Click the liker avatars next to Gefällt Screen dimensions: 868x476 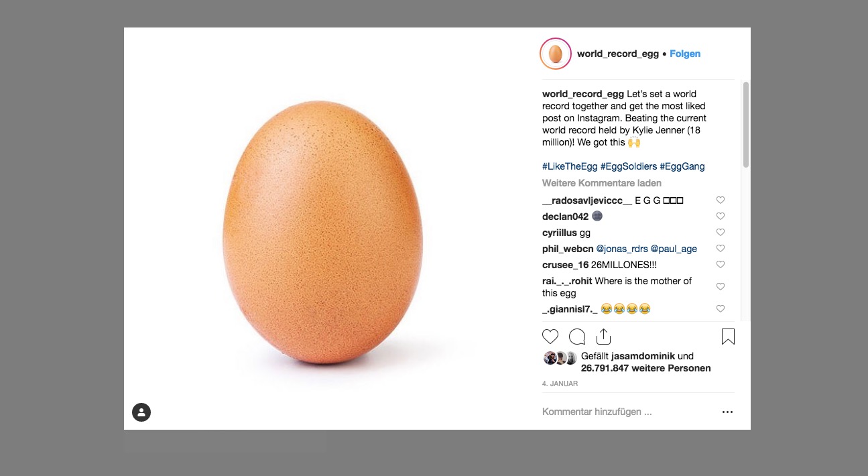click(x=560, y=358)
